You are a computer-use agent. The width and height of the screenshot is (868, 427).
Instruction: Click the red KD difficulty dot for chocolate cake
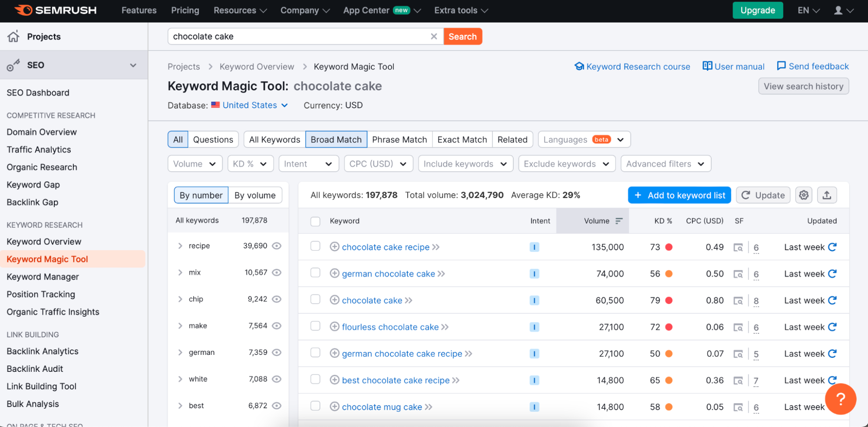coord(669,300)
